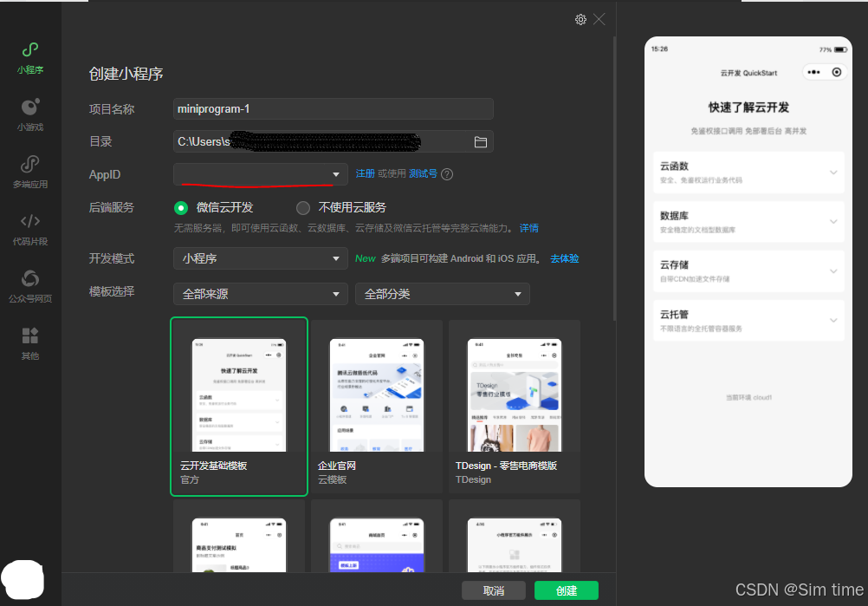This screenshot has width=868, height=606.
Task: Open 代码片段 in the sidebar
Action: [30, 230]
